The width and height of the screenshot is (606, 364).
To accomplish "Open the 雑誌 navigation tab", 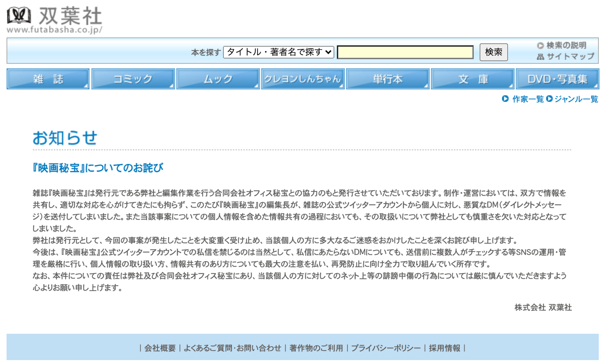I will click(x=48, y=79).
